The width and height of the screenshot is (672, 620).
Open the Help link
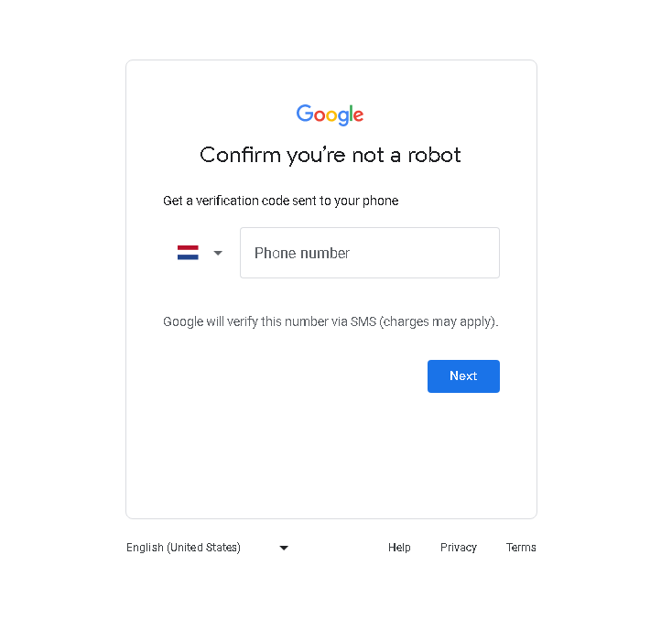tap(399, 548)
